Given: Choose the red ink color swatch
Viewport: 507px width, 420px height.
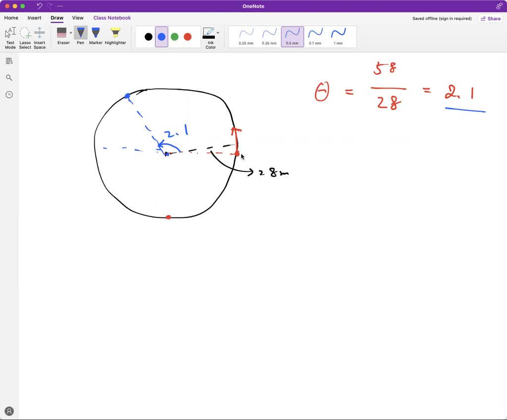Looking at the screenshot, I should point(188,37).
